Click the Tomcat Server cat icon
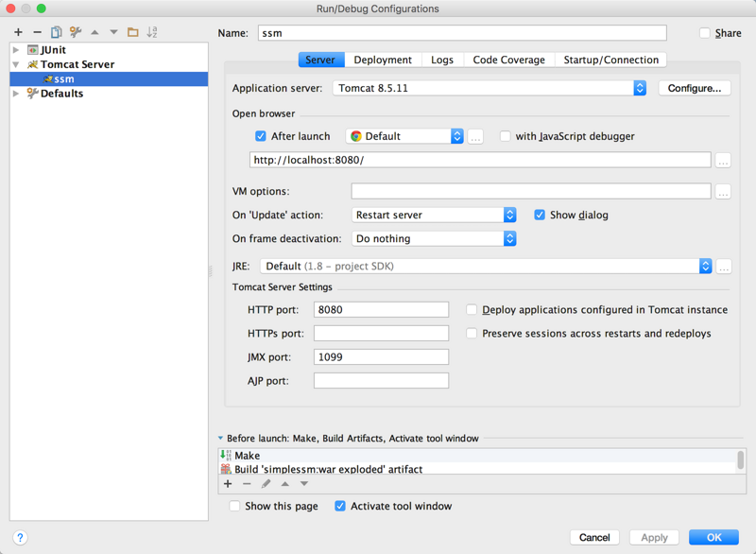 (33, 64)
